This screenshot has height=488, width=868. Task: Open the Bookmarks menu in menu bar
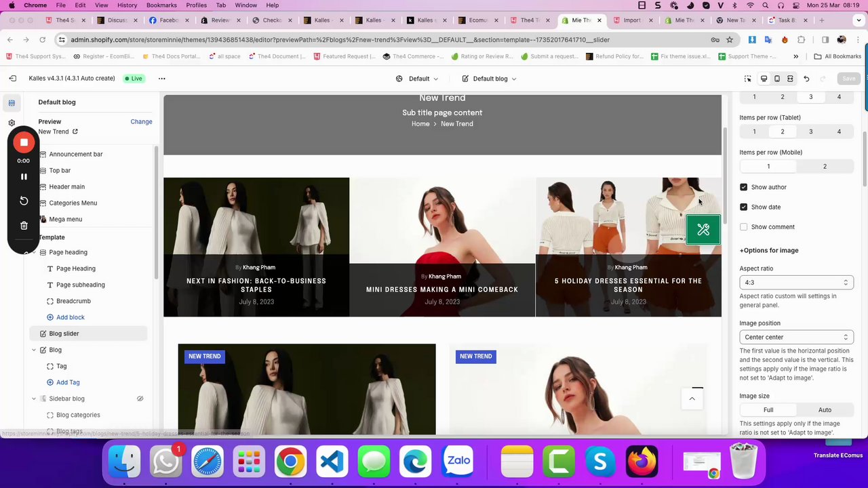click(161, 5)
